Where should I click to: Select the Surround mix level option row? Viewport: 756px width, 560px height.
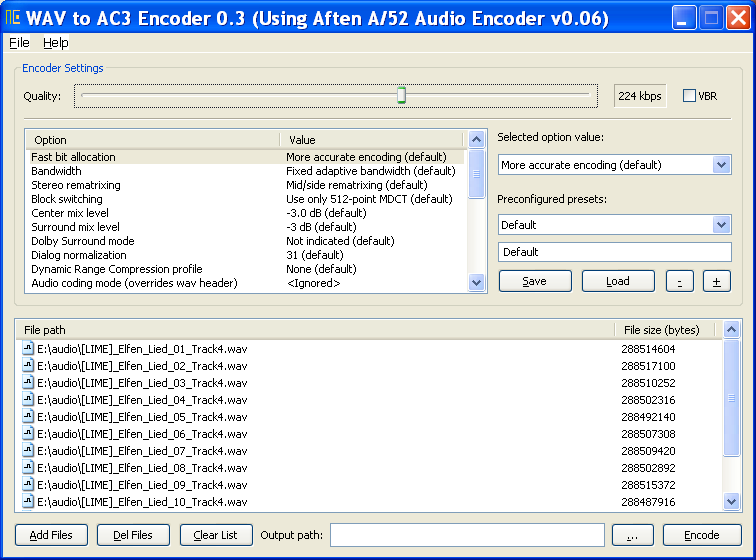pos(245,227)
